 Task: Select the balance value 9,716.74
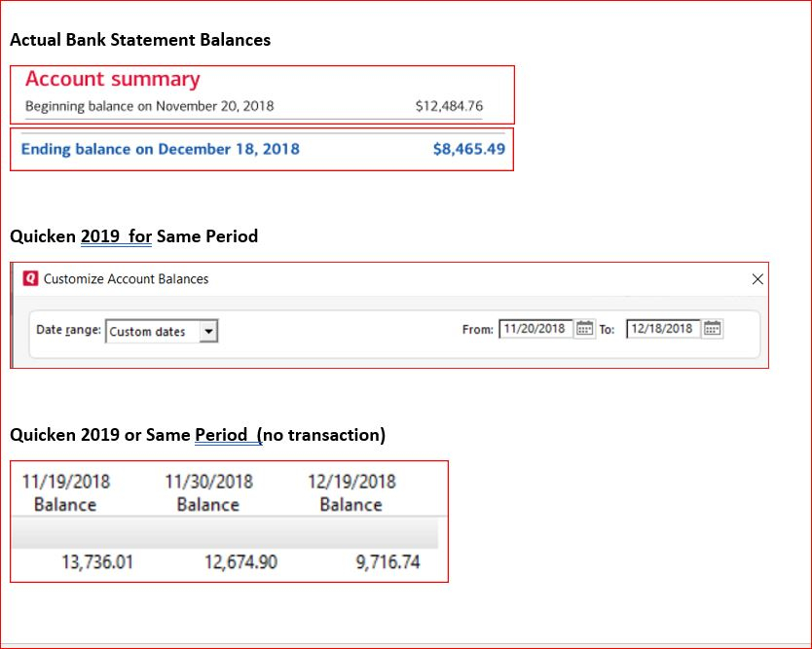click(x=388, y=562)
